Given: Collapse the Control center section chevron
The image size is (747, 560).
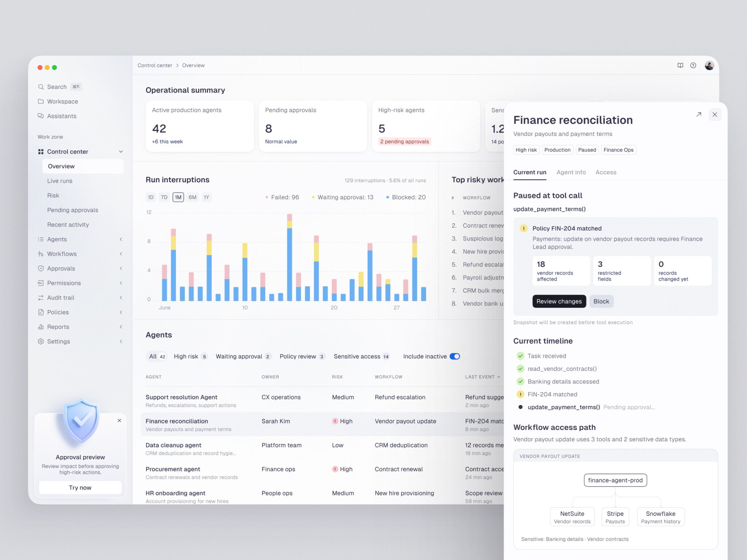Looking at the screenshot, I should coord(121,152).
